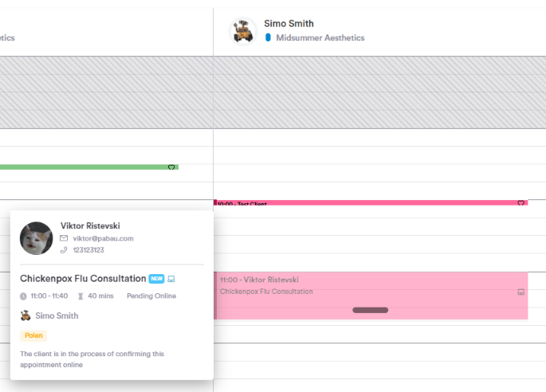Click the NEW badge beside consultation title
This screenshot has height=392, width=546.
tap(156, 279)
